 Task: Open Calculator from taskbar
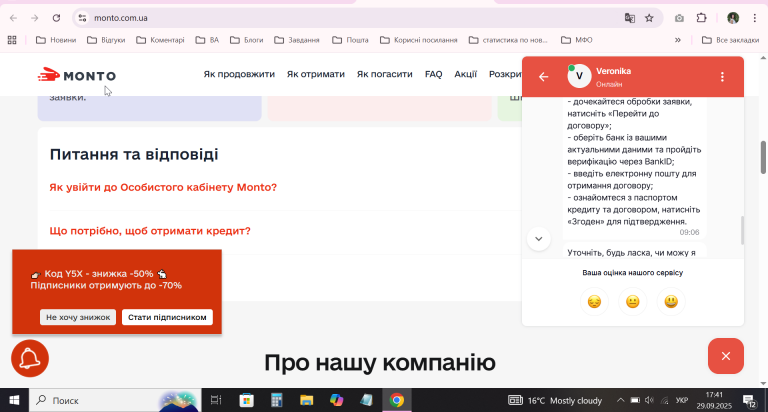(277, 400)
